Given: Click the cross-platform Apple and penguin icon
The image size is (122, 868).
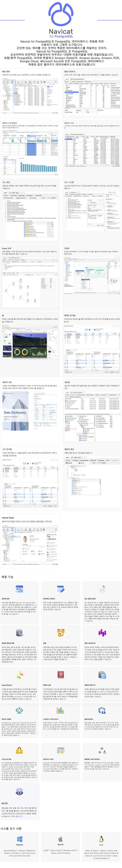Looking at the screenshot, I should point(102,750).
